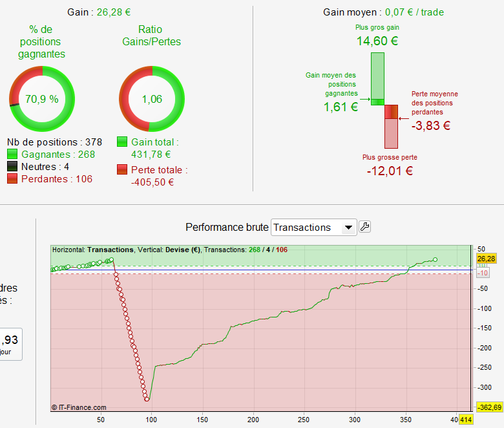This screenshot has height=428, width=504.
Task: Click the text 'Nb de positions : 378'
Action: (54, 142)
